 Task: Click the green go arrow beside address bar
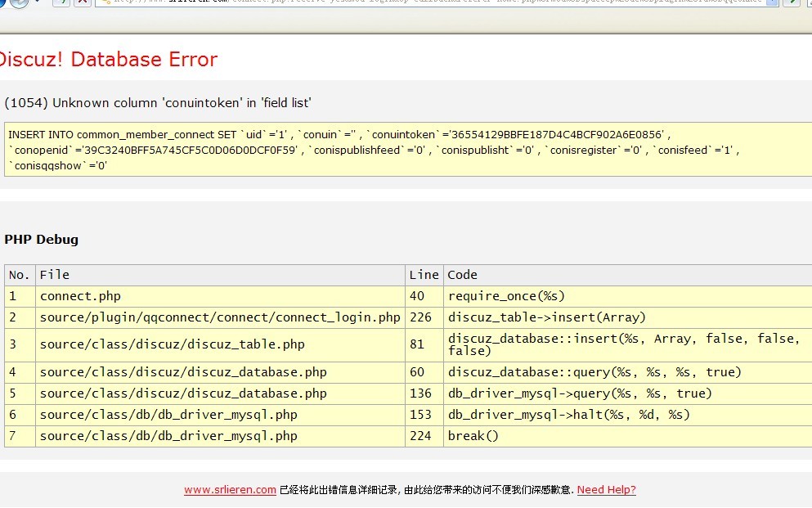[791, 2]
